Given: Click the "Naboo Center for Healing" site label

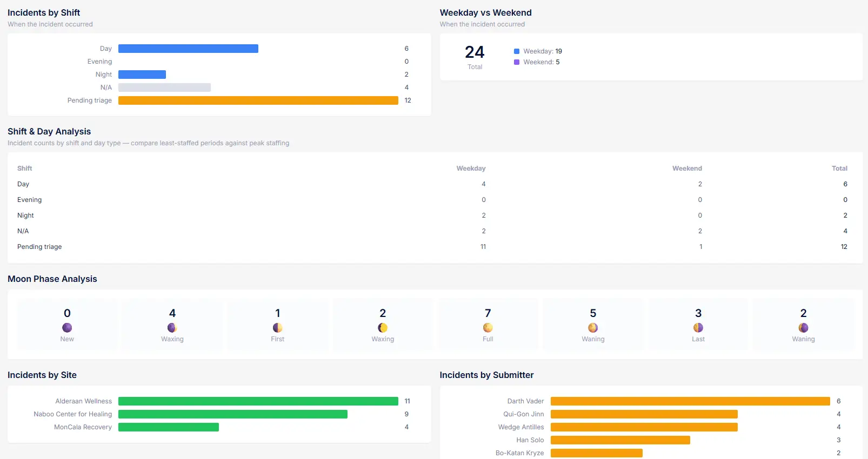Looking at the screenshot, I should click(x=73, y=414).
